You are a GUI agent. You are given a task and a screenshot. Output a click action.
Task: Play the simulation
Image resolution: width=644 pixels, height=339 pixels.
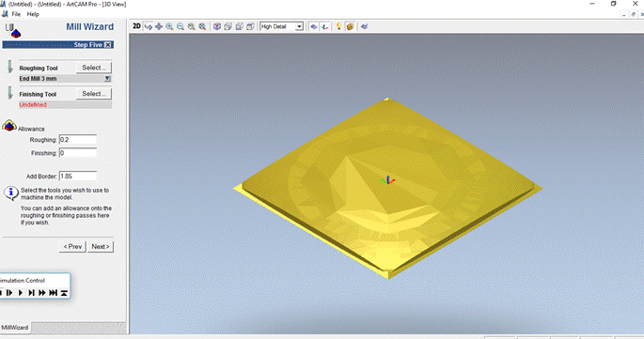(x=21, y=293)
